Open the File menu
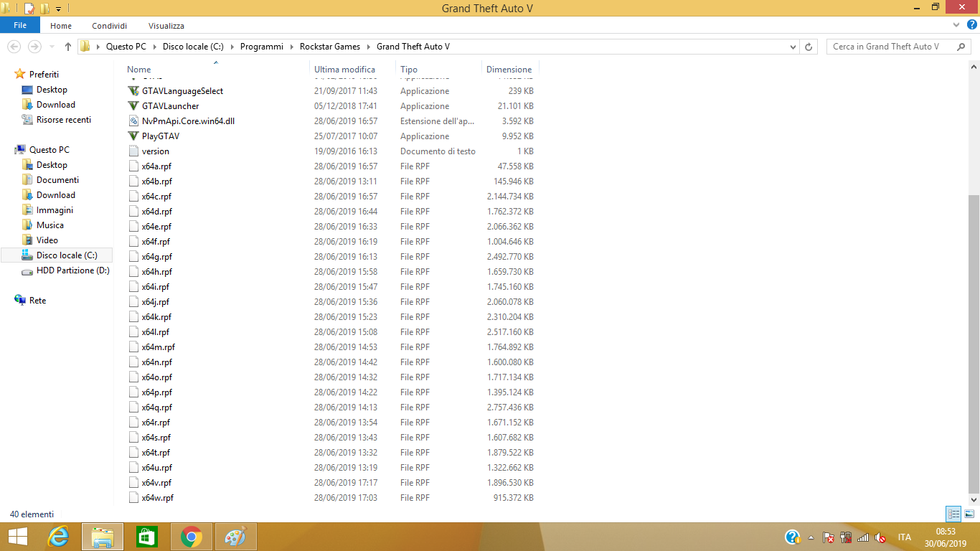Screen dimensions: 980x551 click(20, 25)
